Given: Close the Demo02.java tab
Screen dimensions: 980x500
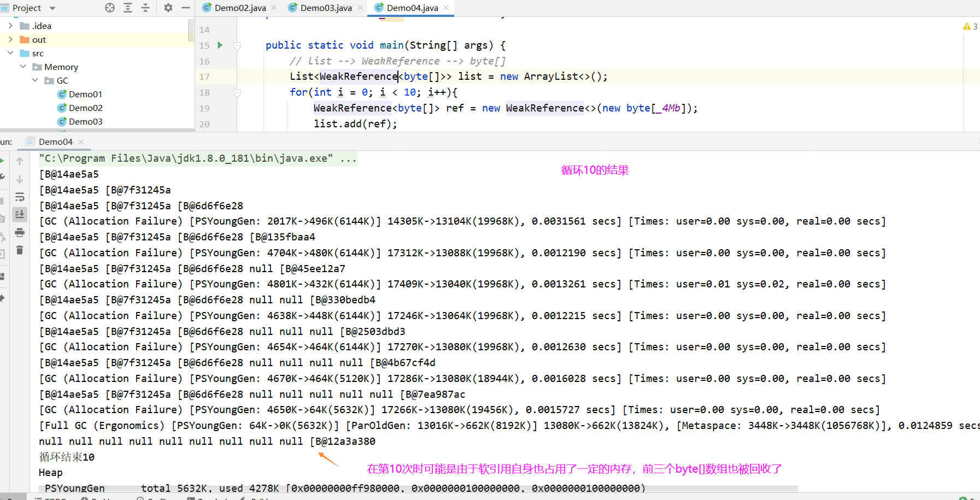Looking at the screenshot, I should (x=274, y=8).
